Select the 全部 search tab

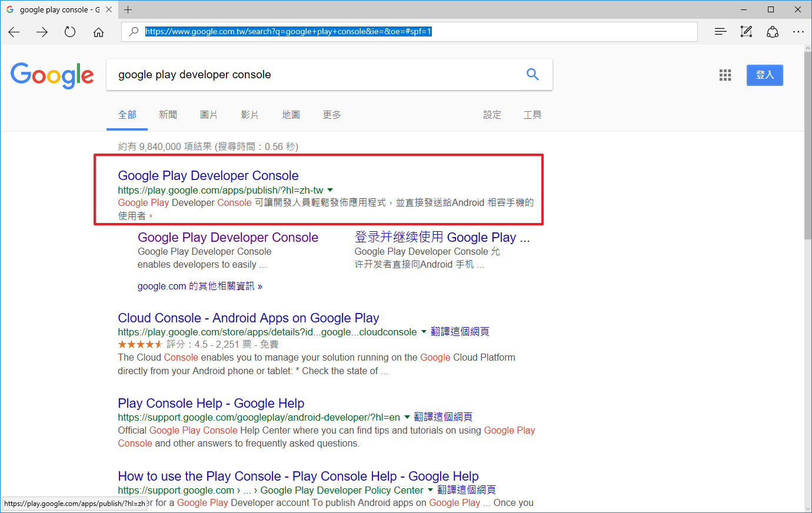point(127,115)
